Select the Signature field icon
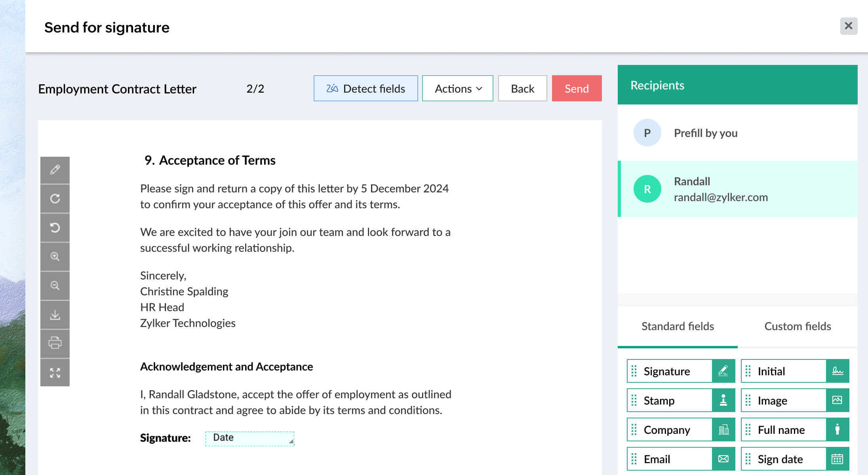The height and width of the screenshot is (475, 868). coord(723,371)
